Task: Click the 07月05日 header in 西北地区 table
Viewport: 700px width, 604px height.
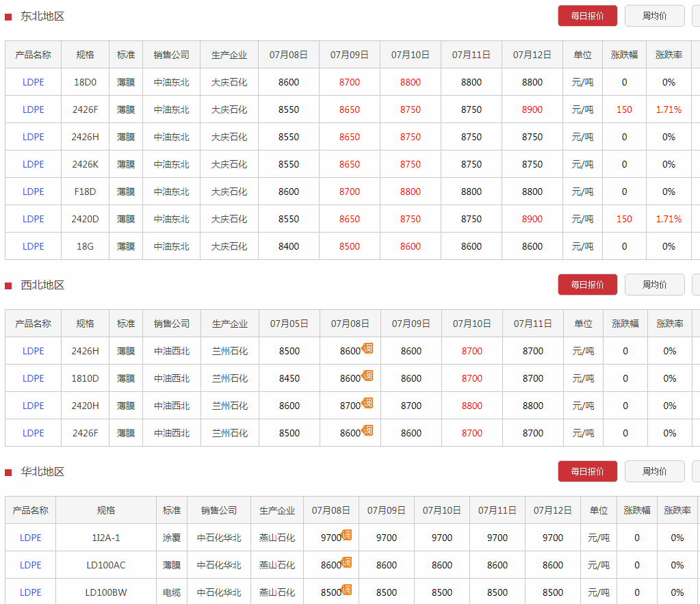Action: click(289, 324)
